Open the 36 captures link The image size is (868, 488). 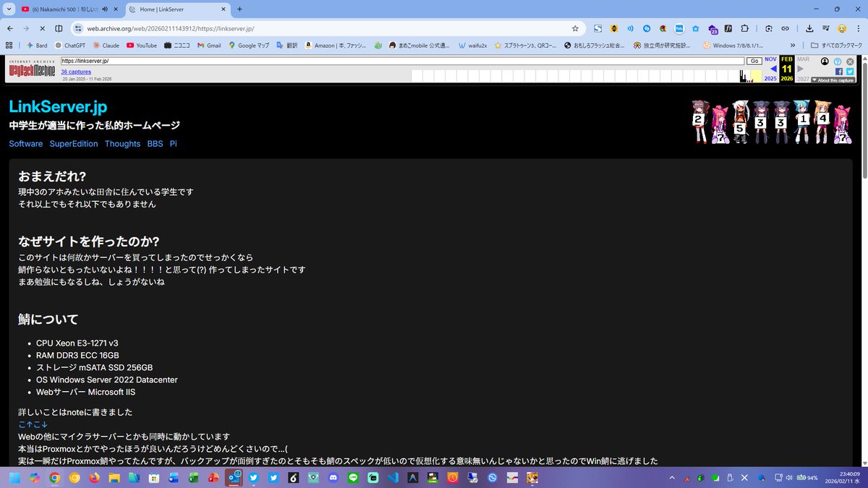(76, 72)
